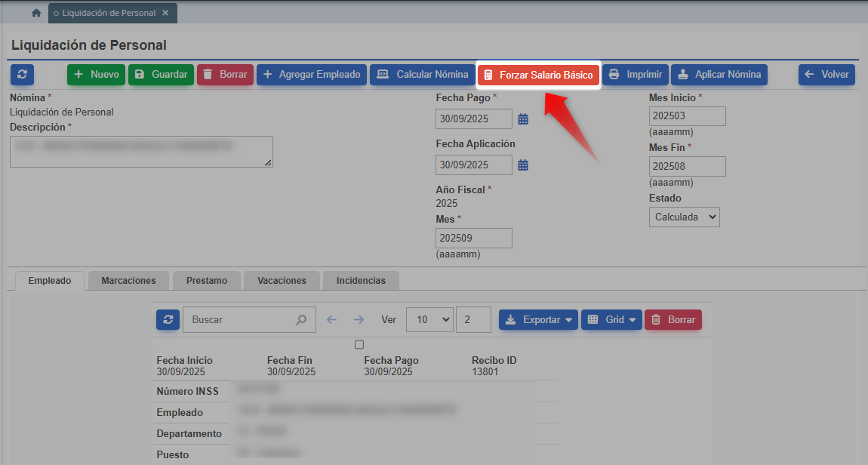The height and width of the screenshot is (465, 868).
Task: Focus the Mes Inicio field
Action: click(x=687, y=116)
